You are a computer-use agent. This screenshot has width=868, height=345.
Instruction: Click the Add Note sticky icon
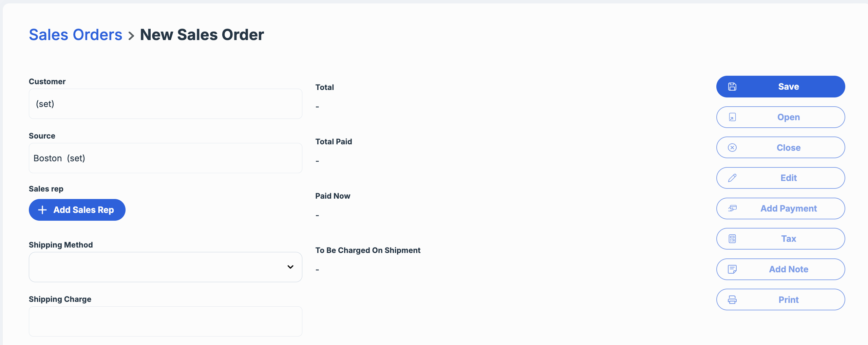[x=732, y=269]
